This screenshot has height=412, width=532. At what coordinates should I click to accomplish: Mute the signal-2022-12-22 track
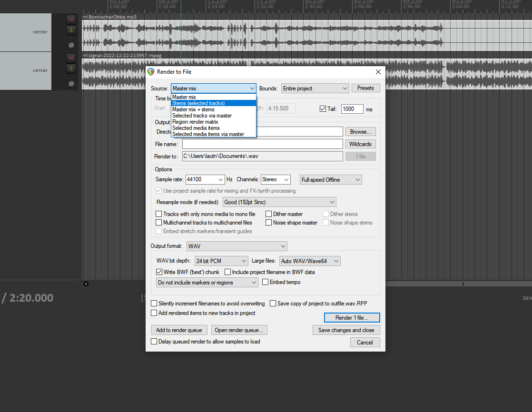tap(71, 58)
